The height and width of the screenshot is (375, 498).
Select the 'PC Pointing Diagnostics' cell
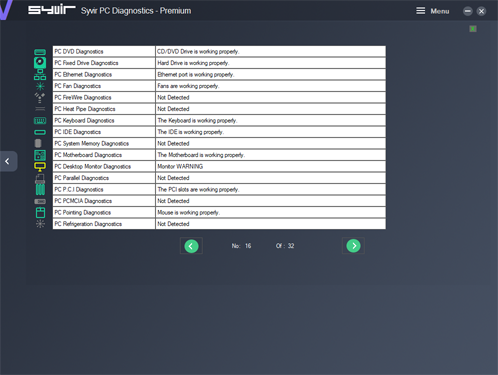[104, 213]
